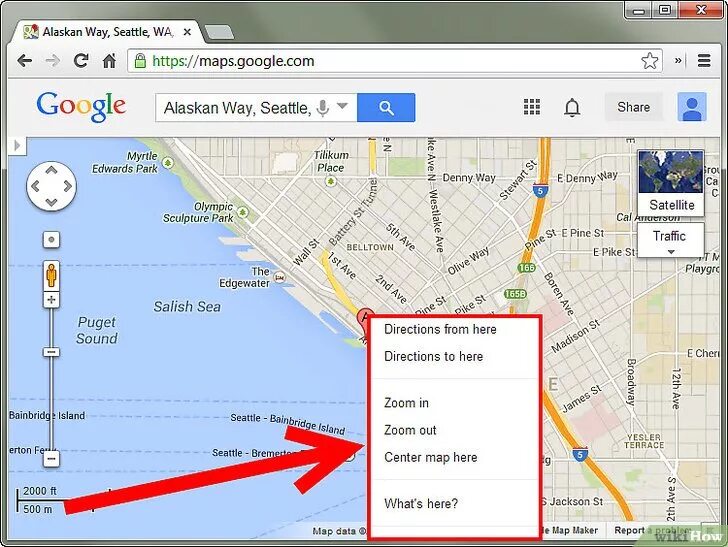Screen dimensions: 728x547
Task: Select "Directions from here" in context menu
Action: [440, 329]
